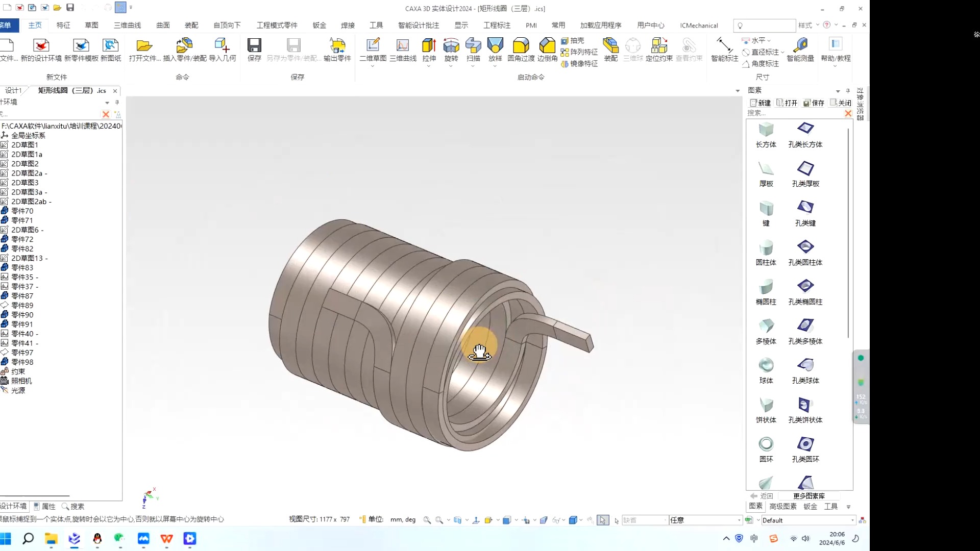This screenshot has width=980, height=551.
Task: Click 保存 in the catalog panel
Action: (814, 103)
